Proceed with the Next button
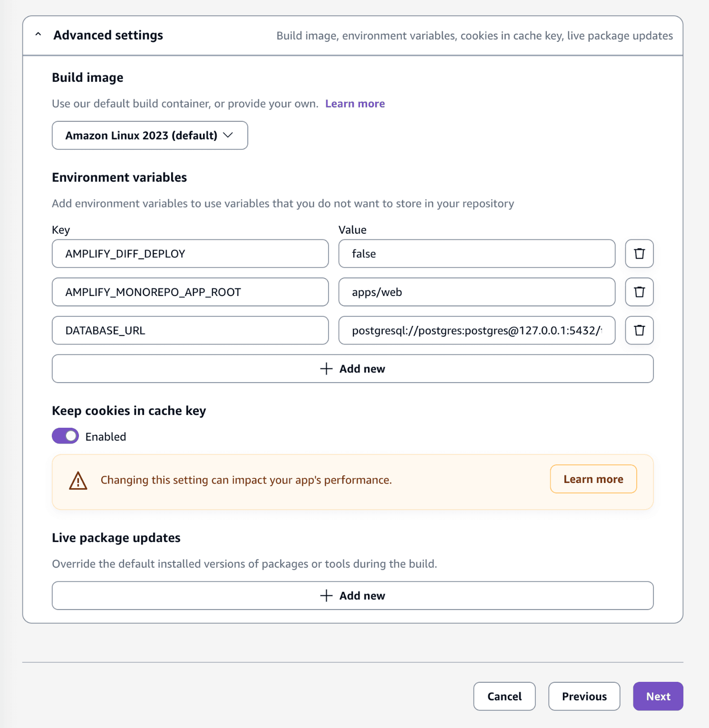The height and width of the screenshot is (728, 709). pyautogui.click(x=658, y=697)
